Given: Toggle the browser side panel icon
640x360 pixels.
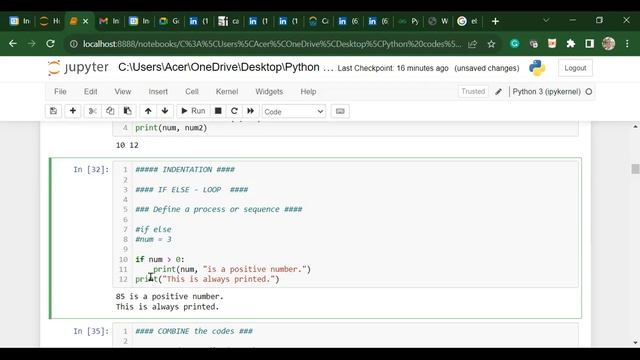Looking at the screenshot, I should [589, 44].
